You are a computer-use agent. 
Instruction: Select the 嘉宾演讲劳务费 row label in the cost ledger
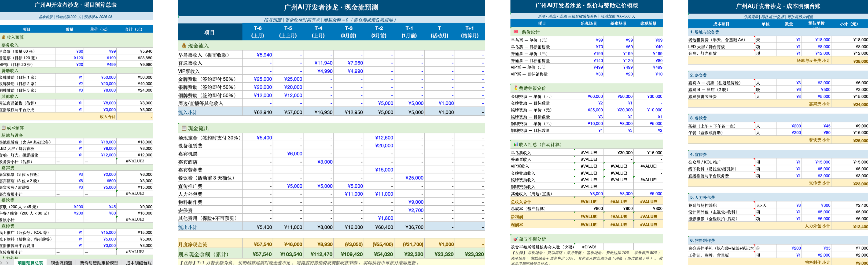pyautogui.click(x=702, y=97)
